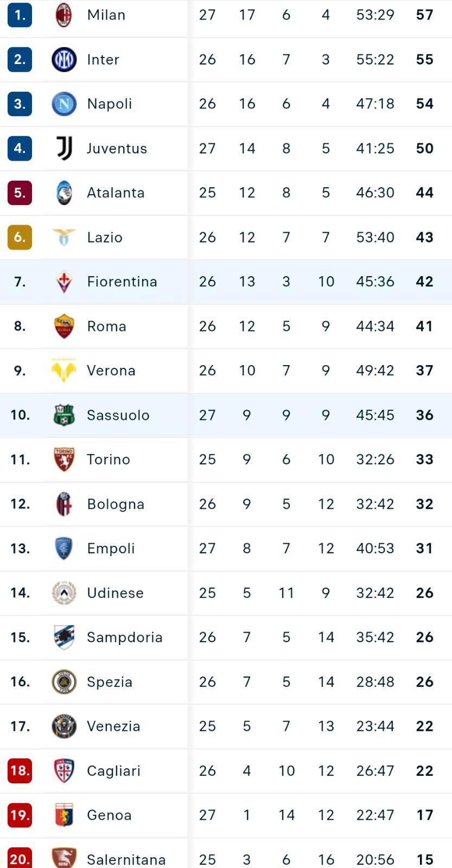Click the red position 18 badge
The width and height of the screenshot is (452, 868).
click(20, 770)
